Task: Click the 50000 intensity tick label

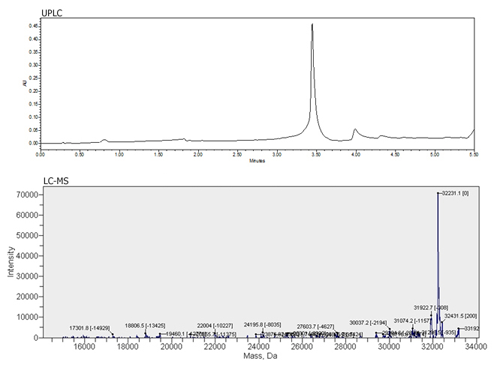Action: point(27,235)
